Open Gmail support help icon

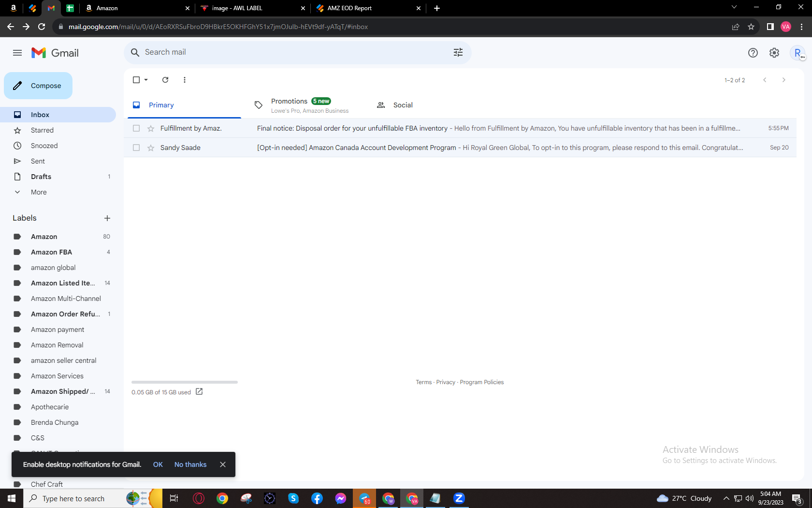753,53
